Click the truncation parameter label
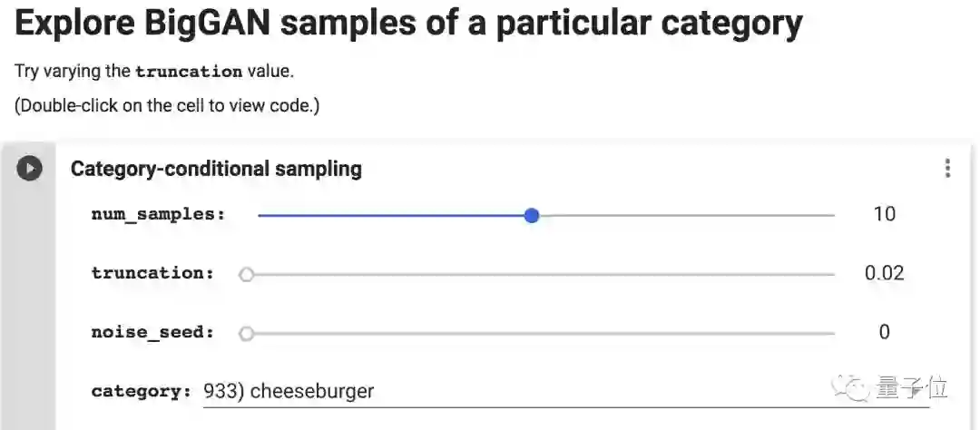 tap(152, 273)
